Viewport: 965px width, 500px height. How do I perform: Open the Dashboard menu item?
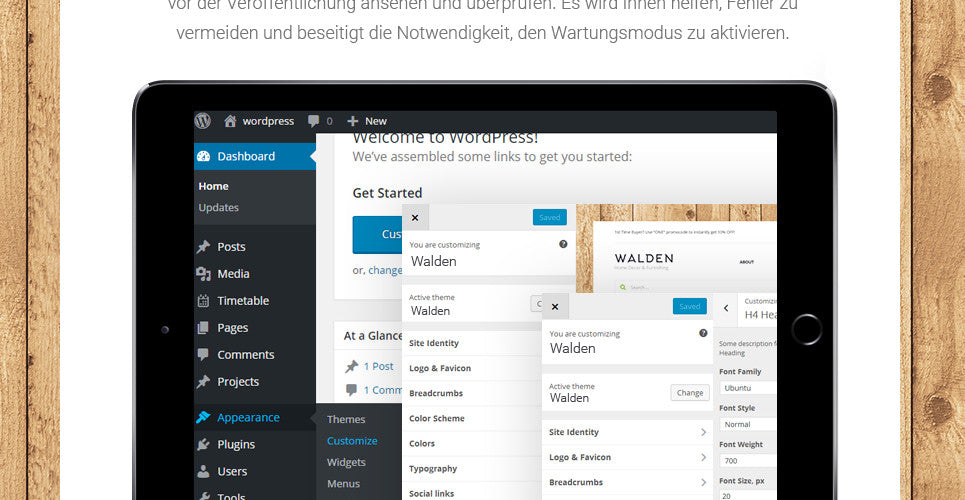pos(255,156)
